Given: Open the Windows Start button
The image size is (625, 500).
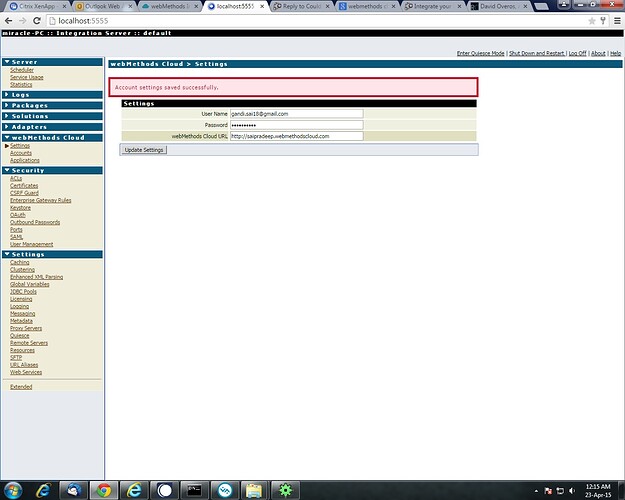Looking at the screenshot, I should coord(13,490).
